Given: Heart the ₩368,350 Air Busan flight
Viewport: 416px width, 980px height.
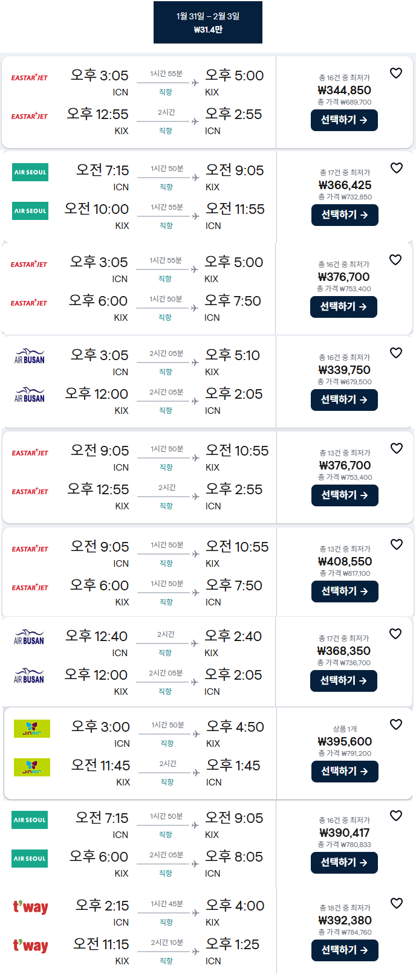Looking at the screenshot, I should click(x=395, y=634).
